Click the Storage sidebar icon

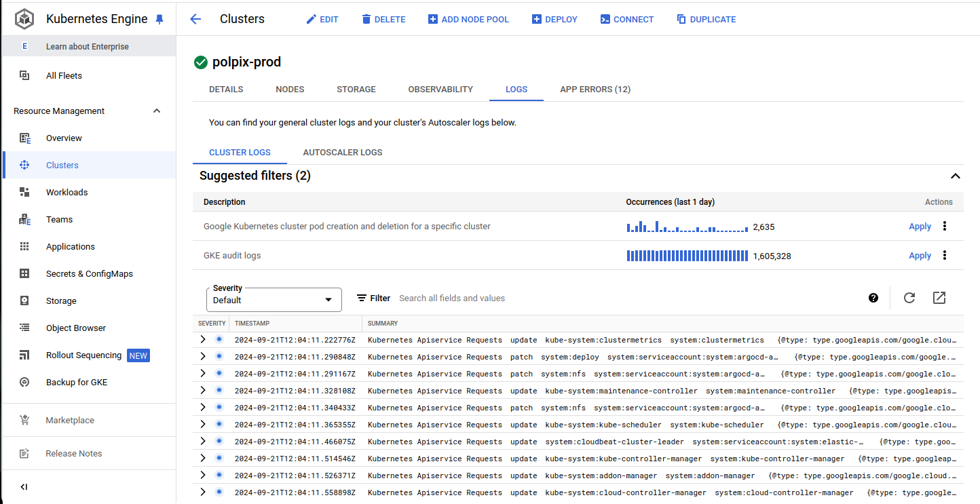click(24, 301)
